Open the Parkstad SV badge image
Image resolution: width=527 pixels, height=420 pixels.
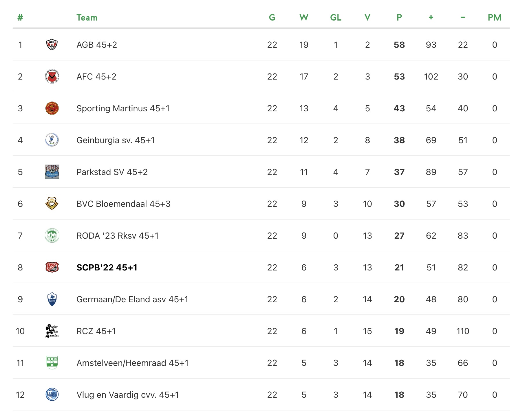point(52,172)
